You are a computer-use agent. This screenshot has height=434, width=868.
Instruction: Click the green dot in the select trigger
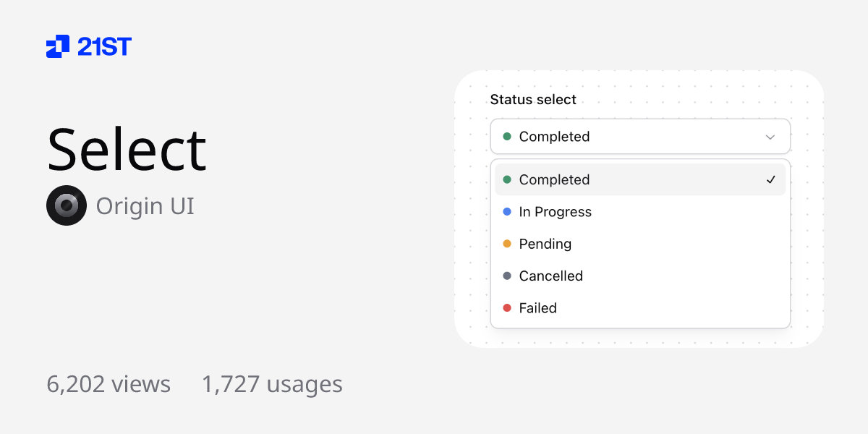point(506,137)
